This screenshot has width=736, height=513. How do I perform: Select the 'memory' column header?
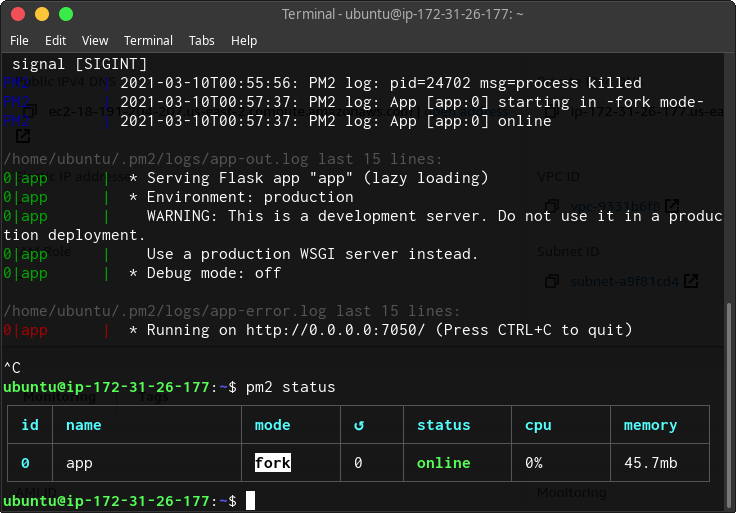point(650,425)
